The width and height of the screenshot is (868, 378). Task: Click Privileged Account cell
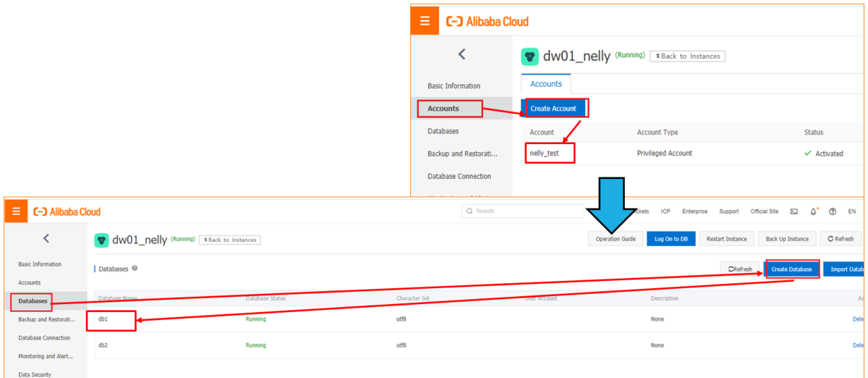click(664, 153)
